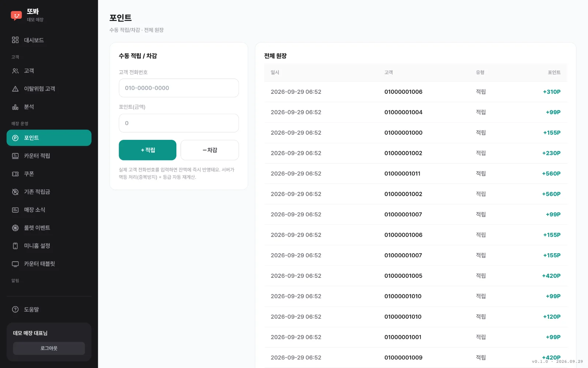Select customer number 01000001000
Screen dimensions: 588x368
point(404,133)
